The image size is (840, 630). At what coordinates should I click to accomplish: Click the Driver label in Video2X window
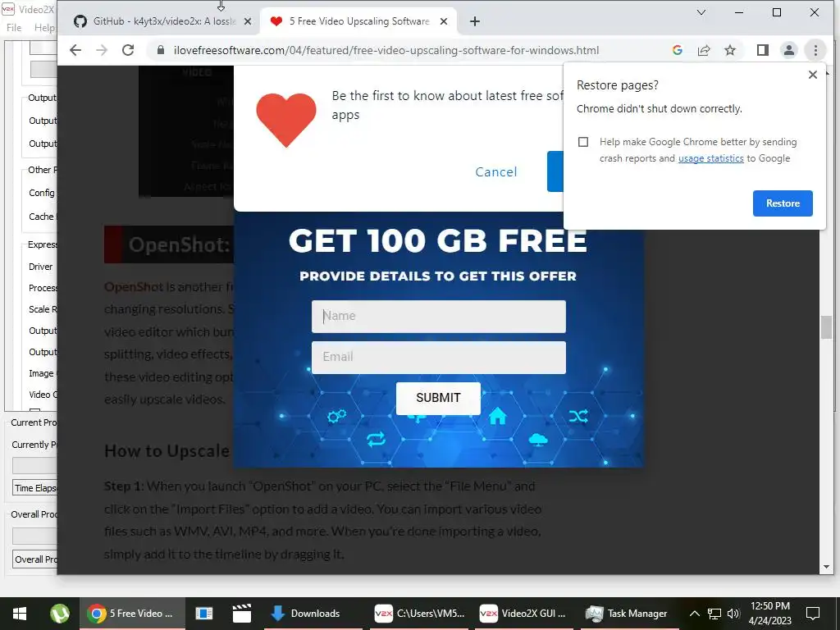click(41, 267)
